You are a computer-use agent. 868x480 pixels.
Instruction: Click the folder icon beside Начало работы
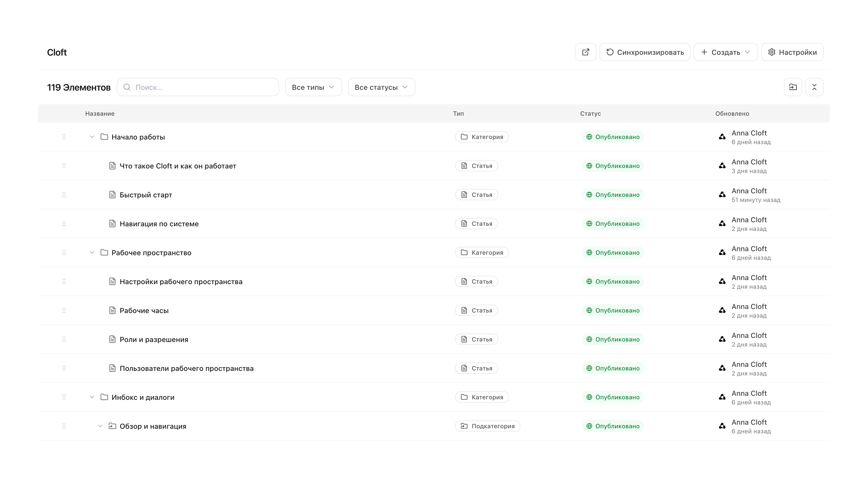(x=104, y=137)
